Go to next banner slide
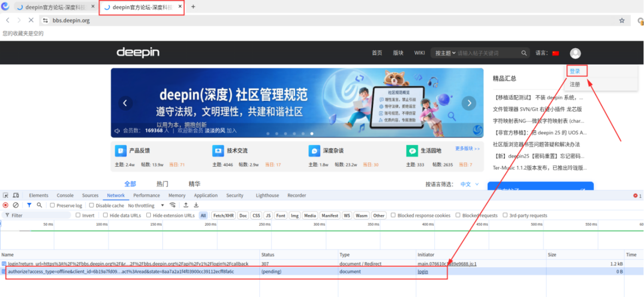The width and height of the screenshot is (644, 297). (x=469, y=103)
